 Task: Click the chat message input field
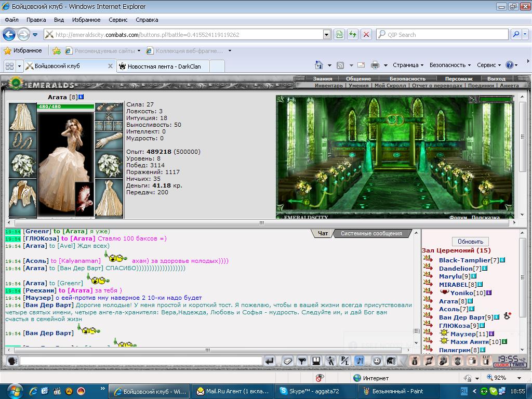click(141, 361)
